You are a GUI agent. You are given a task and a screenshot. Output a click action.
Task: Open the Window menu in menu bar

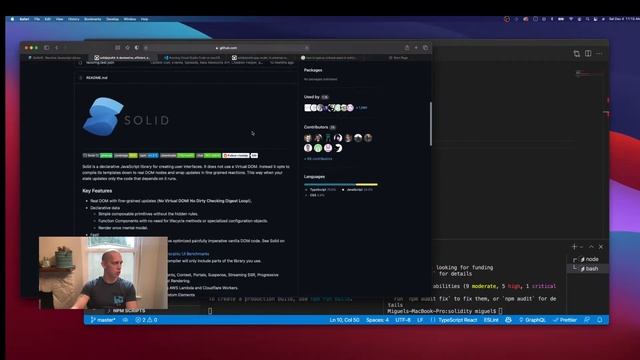pyautogui.click(x=130, y=19)
